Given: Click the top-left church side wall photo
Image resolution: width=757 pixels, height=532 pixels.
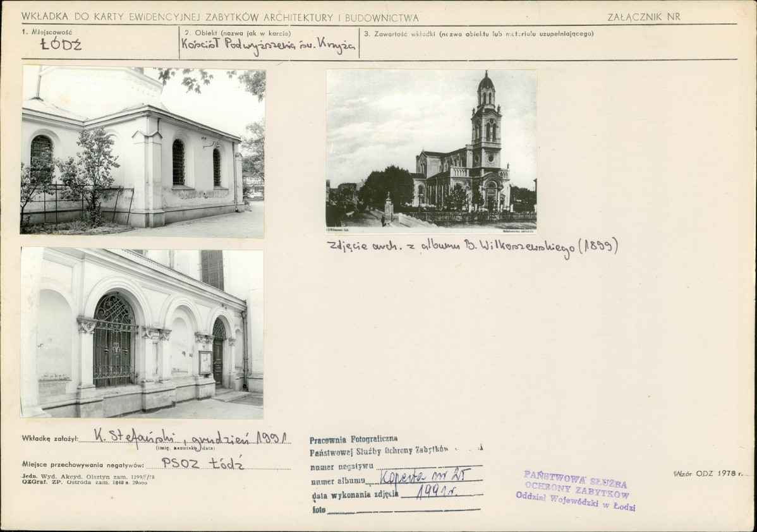Looking at the screenshot, I should click(x=143, y=151).
